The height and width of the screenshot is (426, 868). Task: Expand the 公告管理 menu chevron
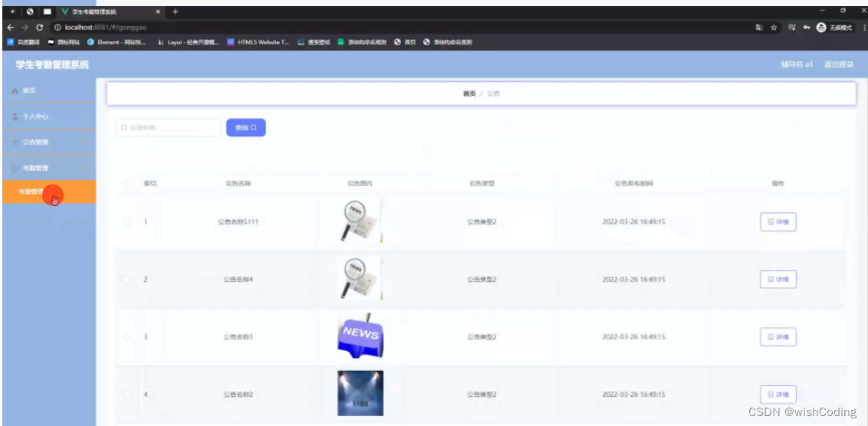point(85,143)
